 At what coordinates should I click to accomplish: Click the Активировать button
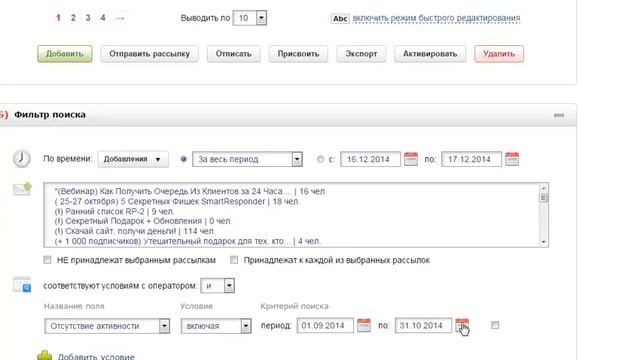(430, 54)
